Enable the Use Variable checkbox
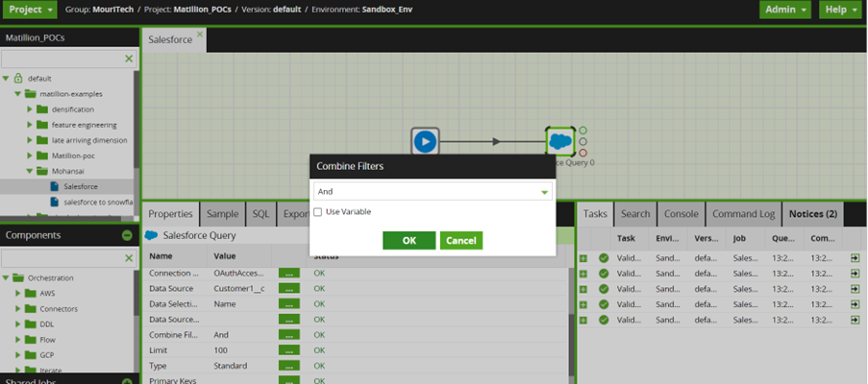Viewport: 868px width, 384px height. 318,212
